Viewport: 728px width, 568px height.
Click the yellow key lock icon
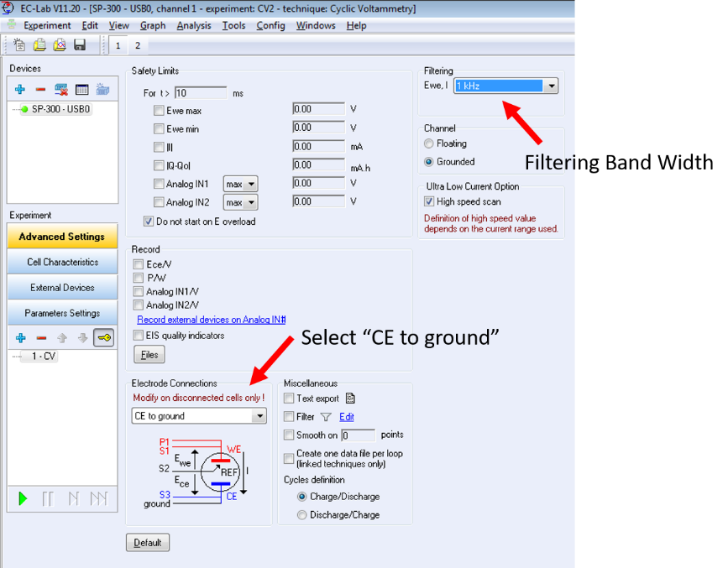tap(104, 337)
